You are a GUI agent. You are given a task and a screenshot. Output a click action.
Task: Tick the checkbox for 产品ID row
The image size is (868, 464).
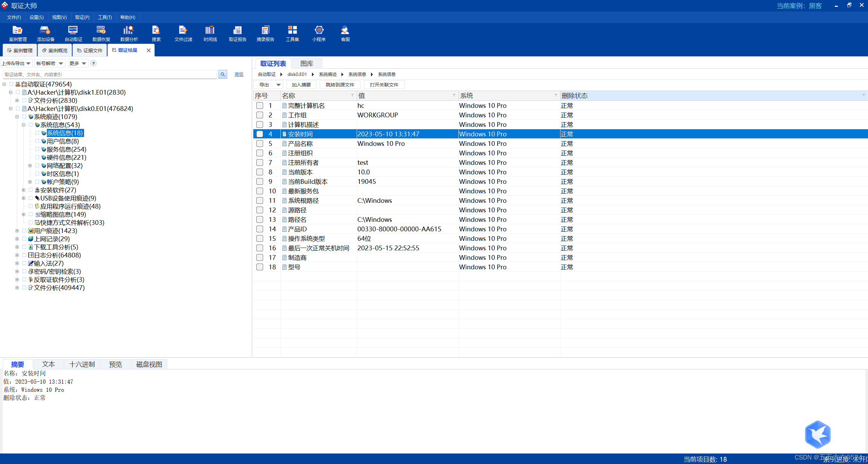260,229
